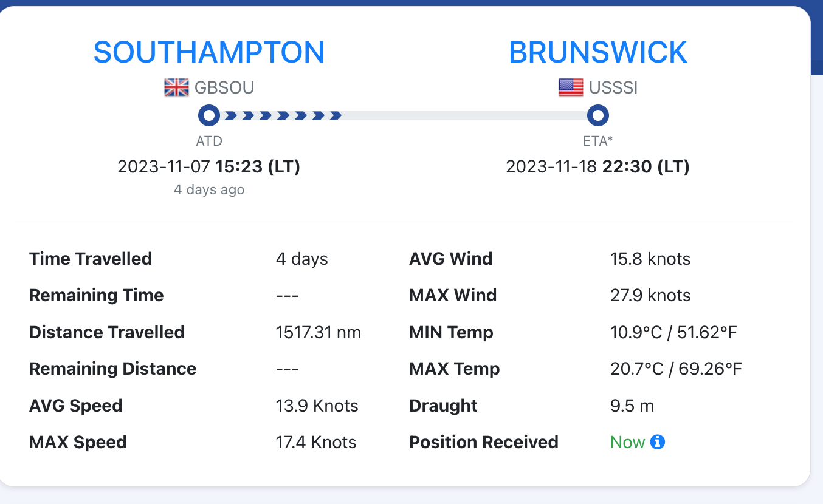The height and width of the screenshot is (504, 823).
Task: Click the green Now position status
Action: click(627, 442)
